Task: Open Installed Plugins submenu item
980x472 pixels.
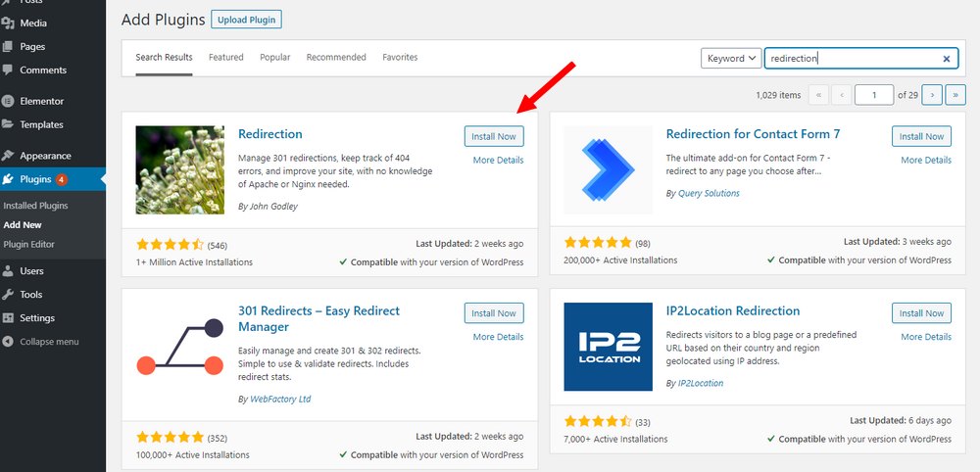Action: [x=35, y=206]
